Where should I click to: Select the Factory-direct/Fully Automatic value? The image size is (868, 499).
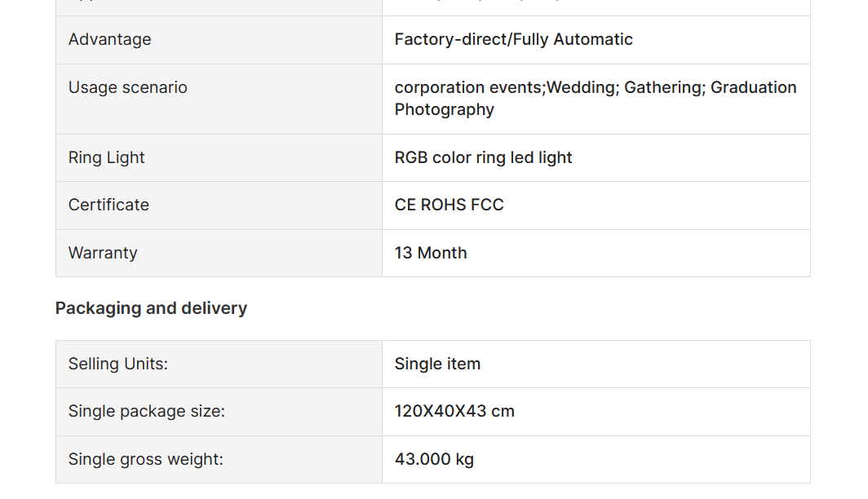513,39
